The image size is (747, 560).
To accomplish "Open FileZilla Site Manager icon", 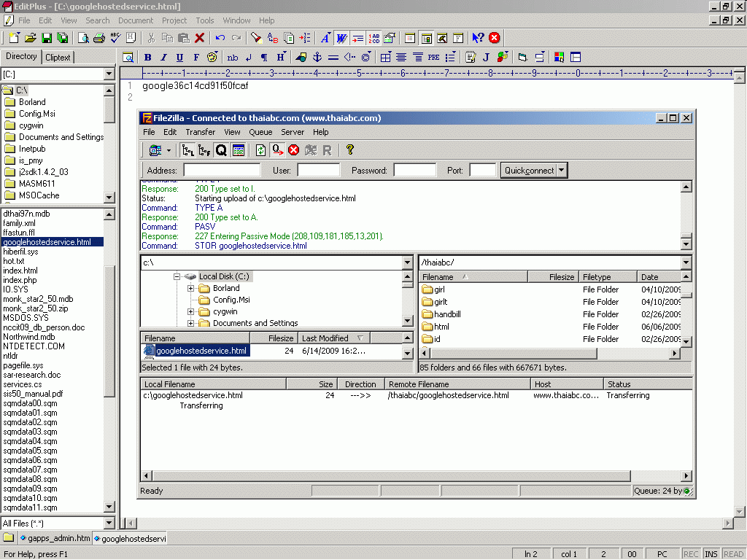I will [x=155, y=150].
